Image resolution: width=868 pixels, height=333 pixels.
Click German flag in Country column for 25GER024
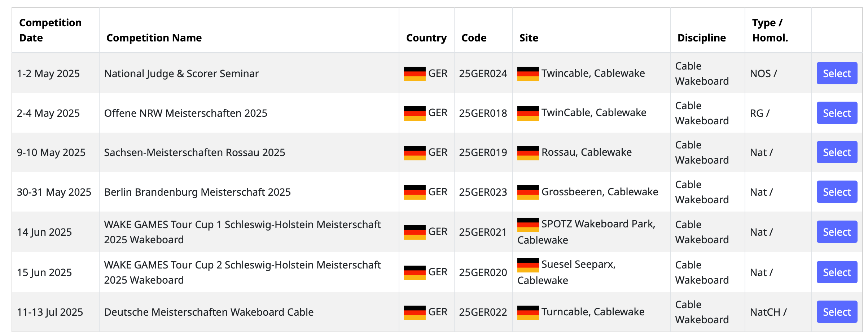click(415, 74)
